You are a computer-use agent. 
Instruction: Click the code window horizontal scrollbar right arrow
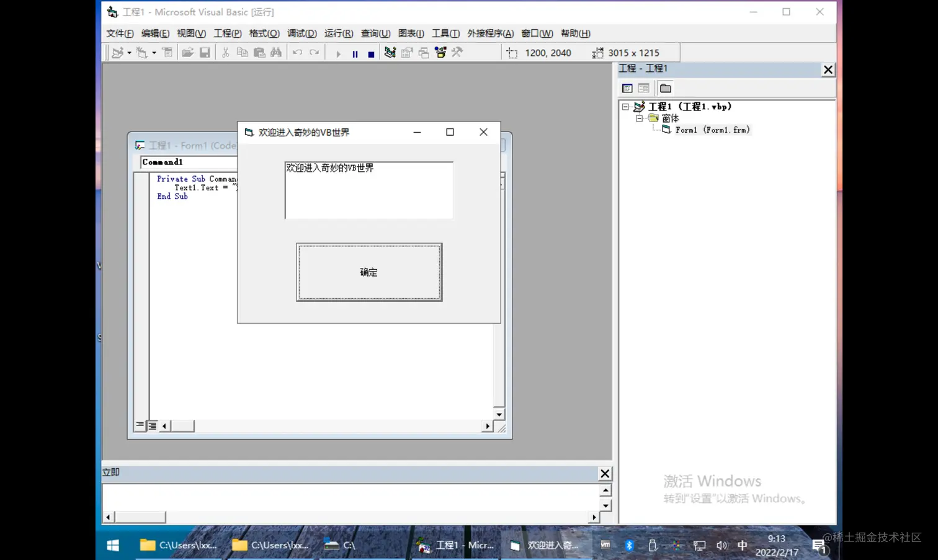488,426
